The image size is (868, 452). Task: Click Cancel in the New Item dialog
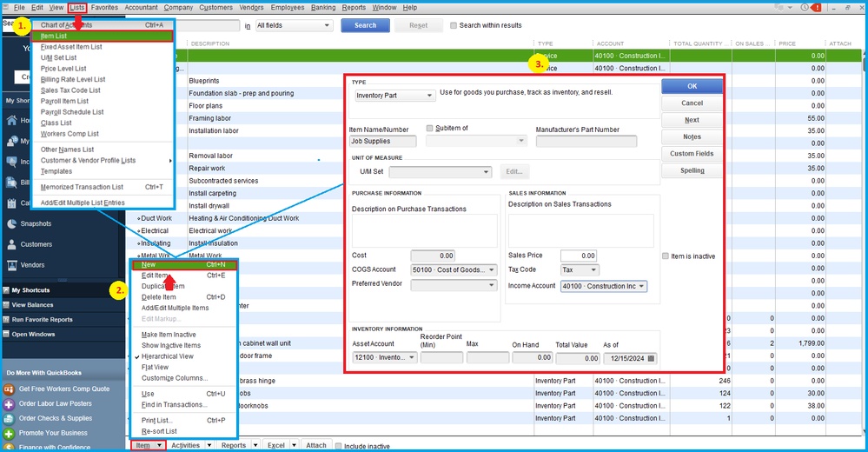[x=692, y=103]
